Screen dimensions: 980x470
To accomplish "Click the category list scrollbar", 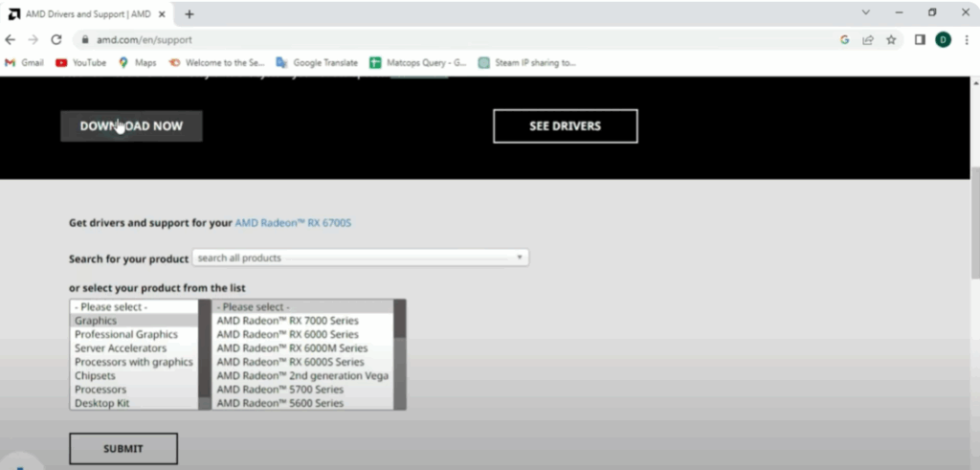I will (205, 354).
